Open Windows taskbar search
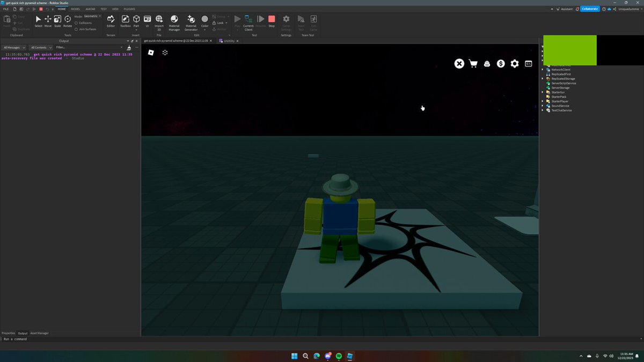 pos(305,356)
